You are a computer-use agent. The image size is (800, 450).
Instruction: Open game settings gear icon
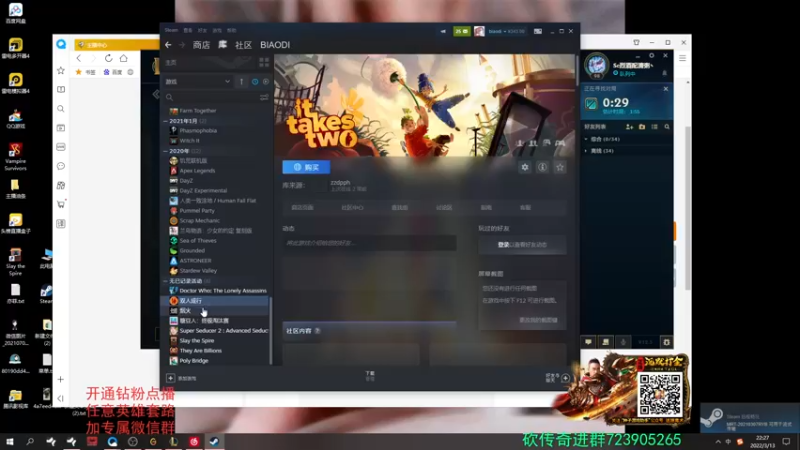point(525,167)
